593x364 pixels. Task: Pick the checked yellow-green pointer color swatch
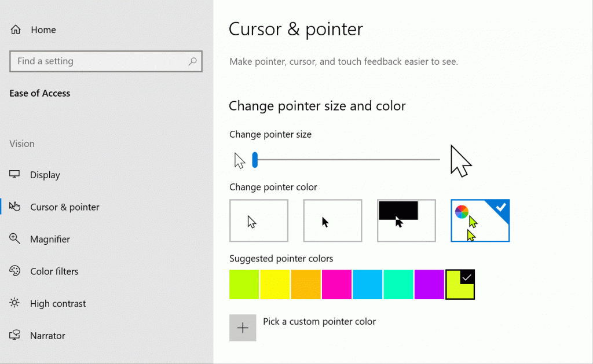click(460, 284)
